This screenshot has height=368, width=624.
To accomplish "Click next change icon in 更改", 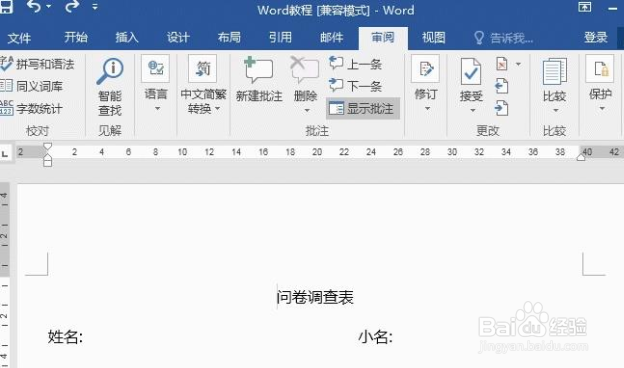I will pos(502,108).
